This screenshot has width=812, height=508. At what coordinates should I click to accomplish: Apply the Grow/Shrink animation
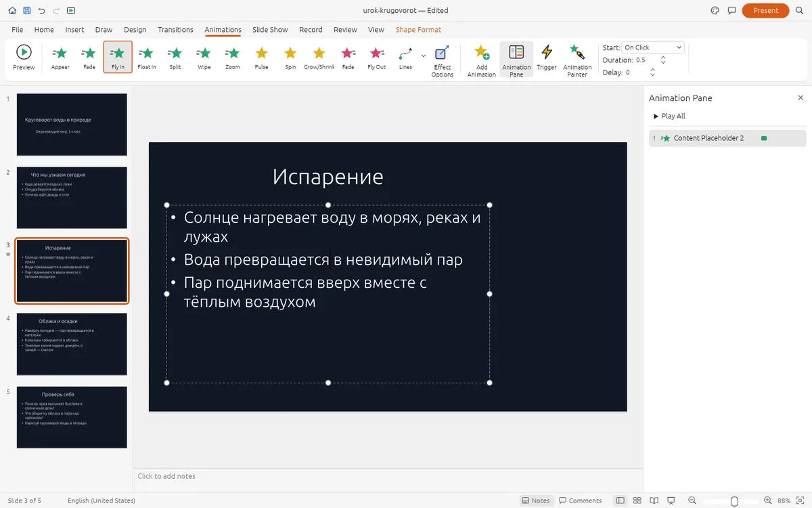click(x=319, y=58)
